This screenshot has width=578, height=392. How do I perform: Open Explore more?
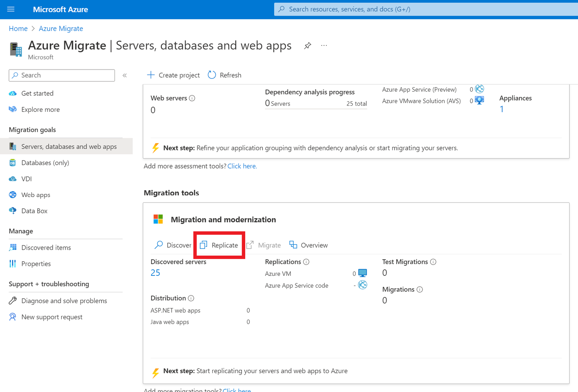coord(40,109)
